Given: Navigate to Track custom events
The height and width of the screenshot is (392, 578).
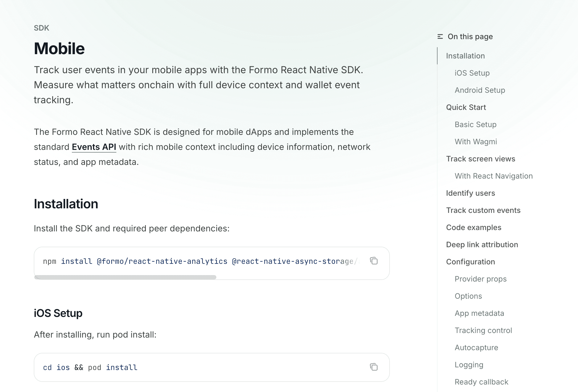Looking at the screenshot, I should 483,210.
